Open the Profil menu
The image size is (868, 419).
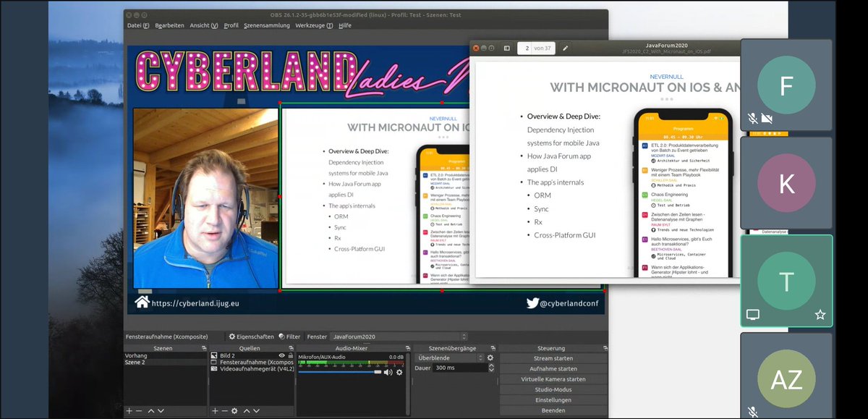pyautogui.click(x=231, y=25)
